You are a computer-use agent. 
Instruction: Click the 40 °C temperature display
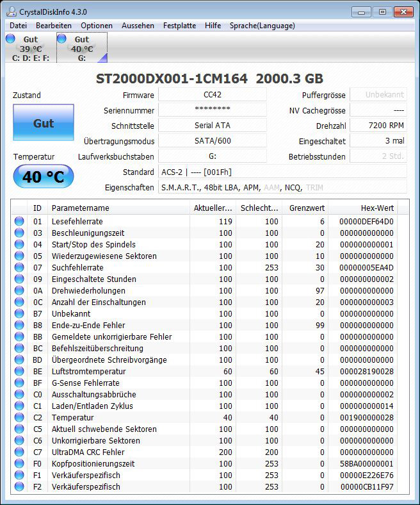pyautogui.click(x=44, y=176)
